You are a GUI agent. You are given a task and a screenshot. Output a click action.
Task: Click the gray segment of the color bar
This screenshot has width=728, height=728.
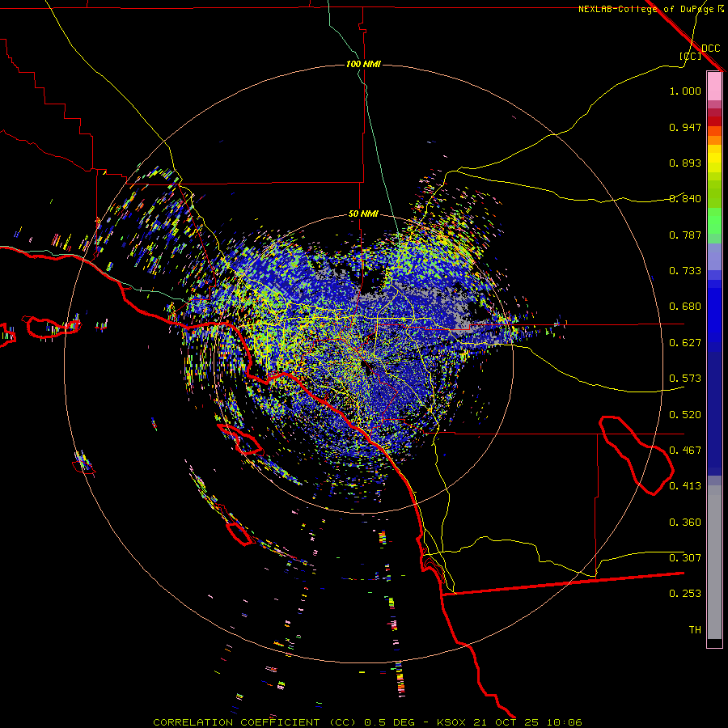coord(714,562)
